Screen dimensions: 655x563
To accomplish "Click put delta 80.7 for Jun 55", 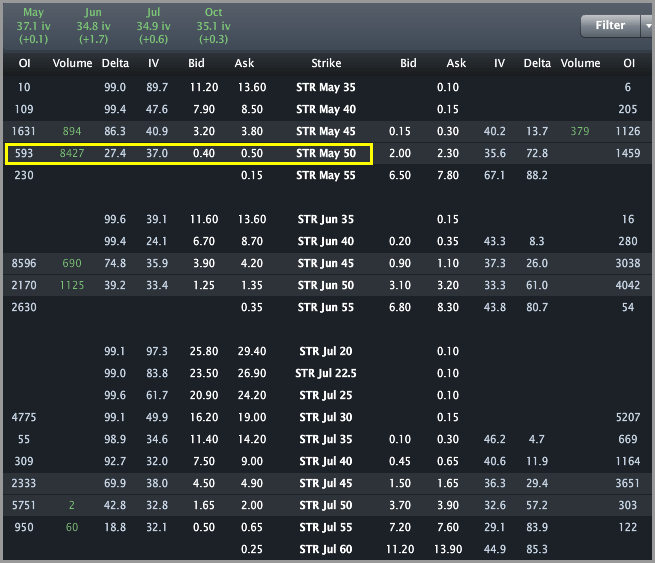I will 537,307.
